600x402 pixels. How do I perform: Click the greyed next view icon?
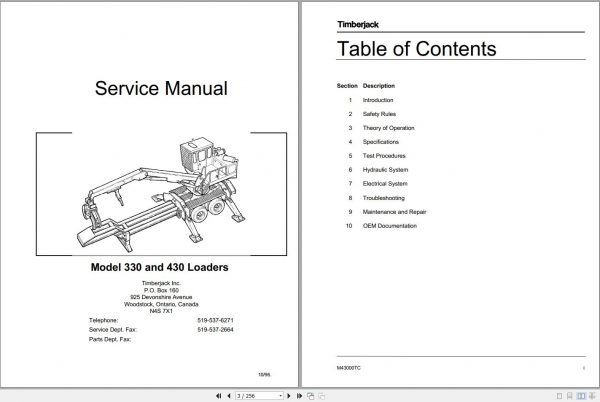click(x=322, y=396)
